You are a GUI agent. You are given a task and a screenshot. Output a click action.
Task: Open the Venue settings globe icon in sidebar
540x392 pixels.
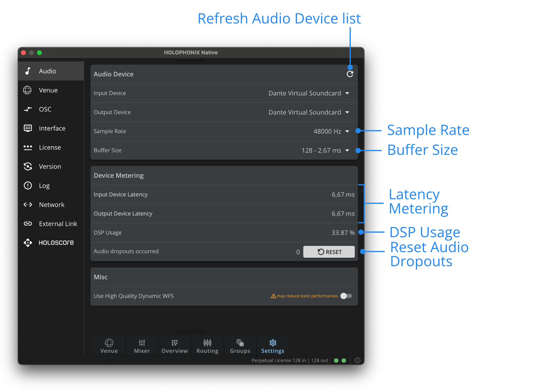point(28,90)
